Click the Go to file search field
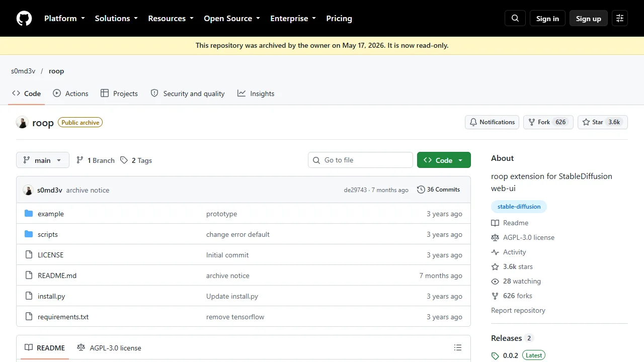Viewport: 644px width, 362px height. (360, 160)
